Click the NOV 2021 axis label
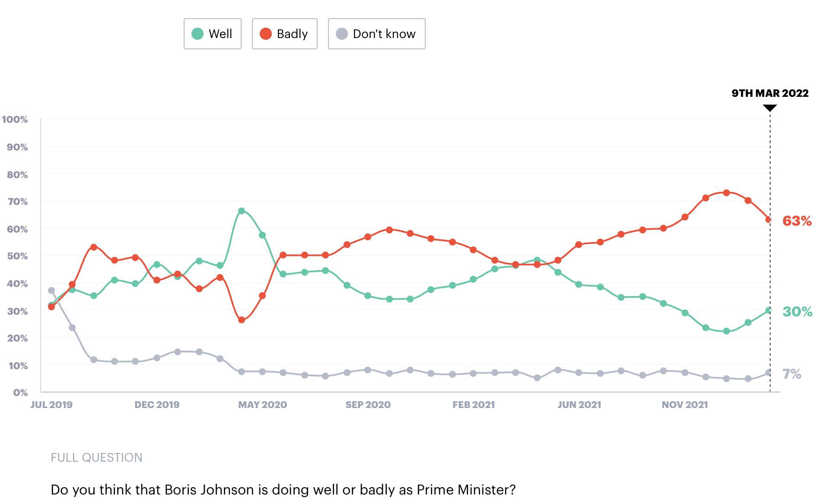Screen dimensions: 822x504 click(x=685, y=405)
